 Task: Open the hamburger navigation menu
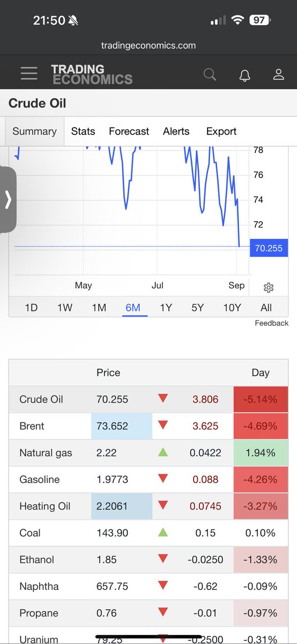click(x=29, y=74)
